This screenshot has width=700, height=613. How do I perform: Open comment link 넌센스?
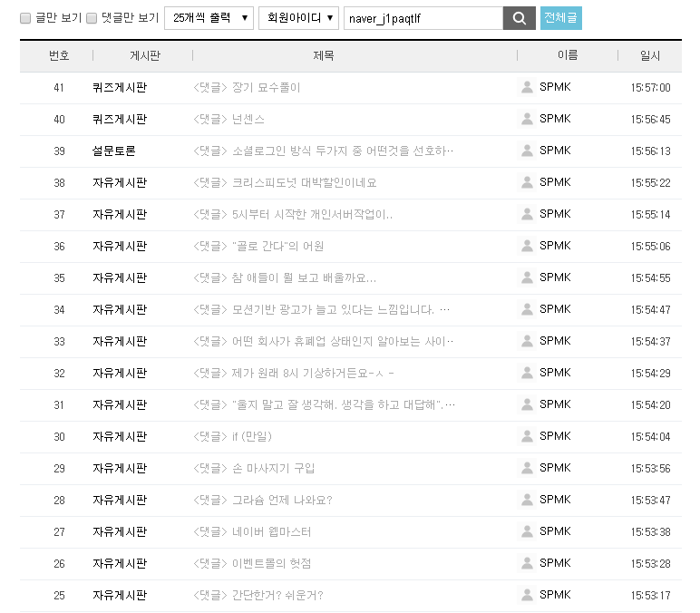coord(229,119)
